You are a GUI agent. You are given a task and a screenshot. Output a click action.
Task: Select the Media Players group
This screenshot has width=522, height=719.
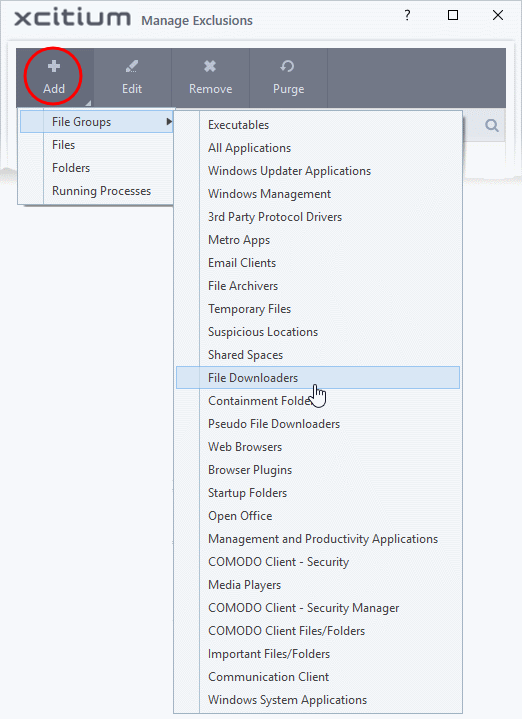(x=318, y=585)
